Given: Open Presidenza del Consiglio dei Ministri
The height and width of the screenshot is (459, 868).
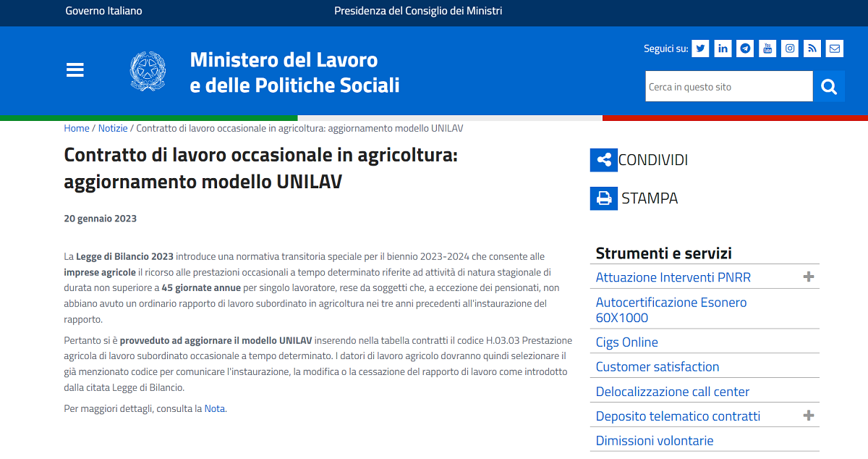Looking at the screenshot, I should click(417, 12).
